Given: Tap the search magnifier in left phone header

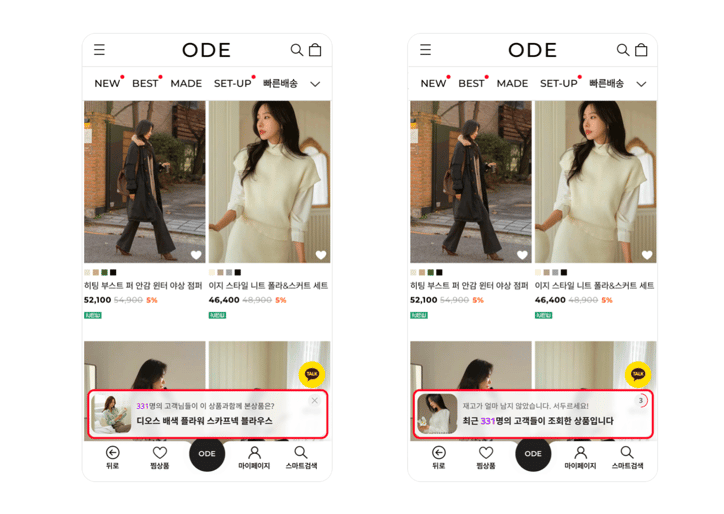Looking at the screenshot, I should (296, 50).
